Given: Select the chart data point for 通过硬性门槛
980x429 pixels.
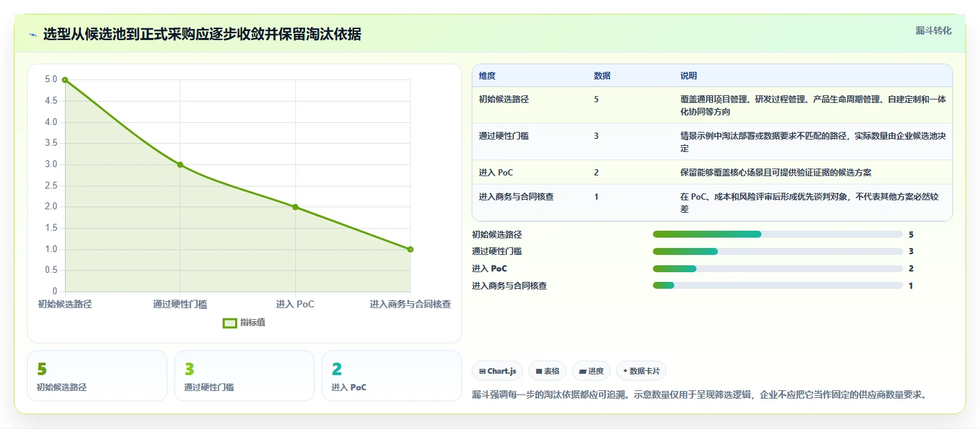Looking at the screenshot, I should tap(180, 164).
